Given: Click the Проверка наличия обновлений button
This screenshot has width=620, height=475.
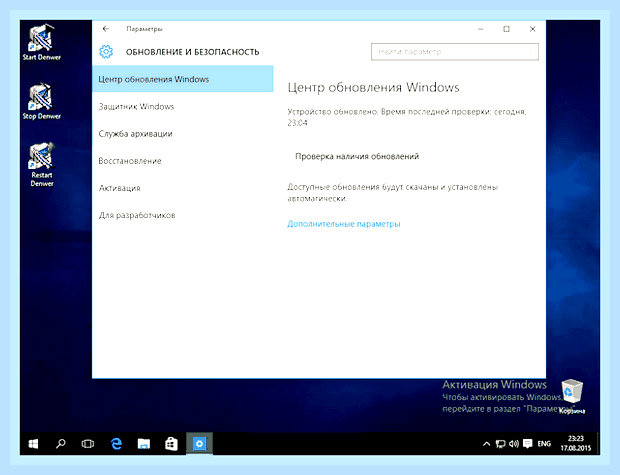Looking at the screenshot, I should 357,156.
